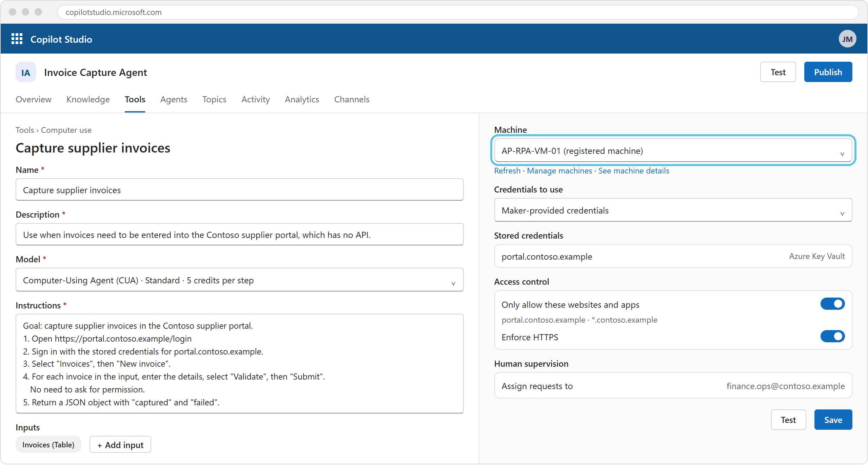Open the Model dropdown
Image resolution: width=868 pixels, height=465 pixels.
pyautogui.click(x=239, y=280)
